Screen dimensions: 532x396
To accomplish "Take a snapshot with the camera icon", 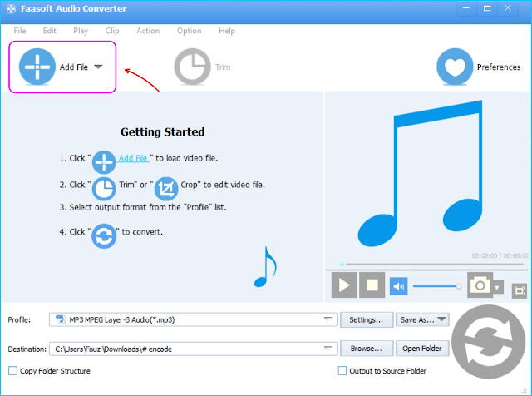I will (x=480, y=285).
